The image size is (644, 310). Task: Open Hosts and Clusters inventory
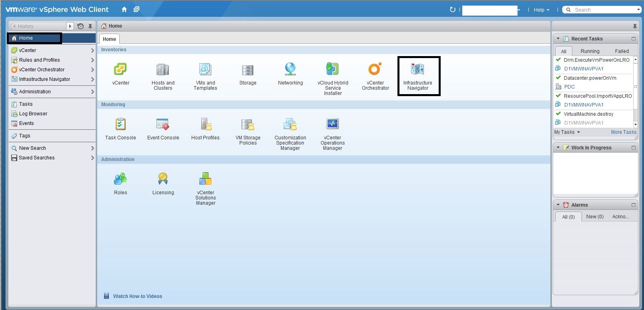163,70
